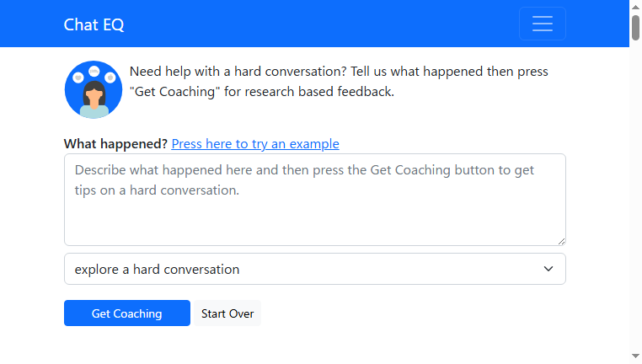The image size is (642, 364).
Task: Click the right-side bubble in avatar
Action: 110,78
